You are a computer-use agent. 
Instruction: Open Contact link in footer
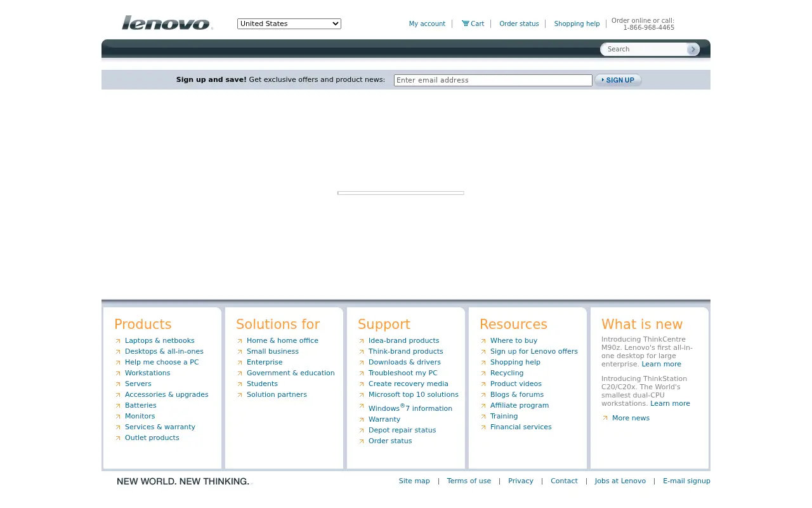click(x=564, y=481)
